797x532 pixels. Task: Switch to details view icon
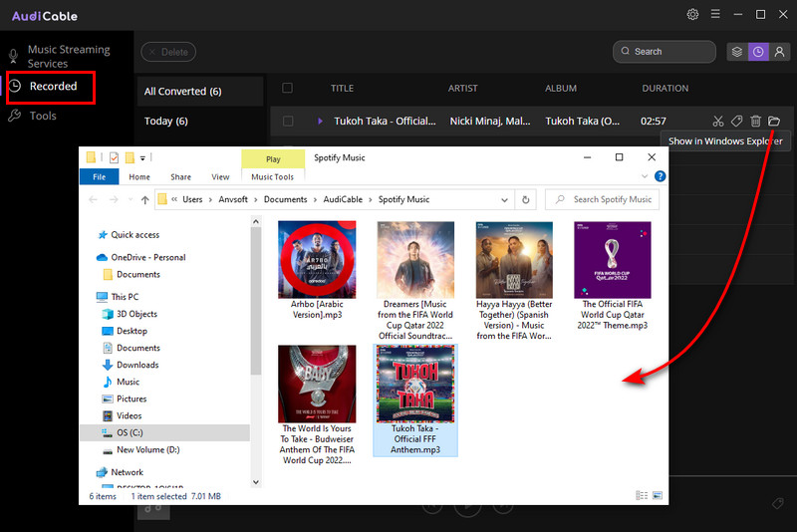tap(642, 495)
